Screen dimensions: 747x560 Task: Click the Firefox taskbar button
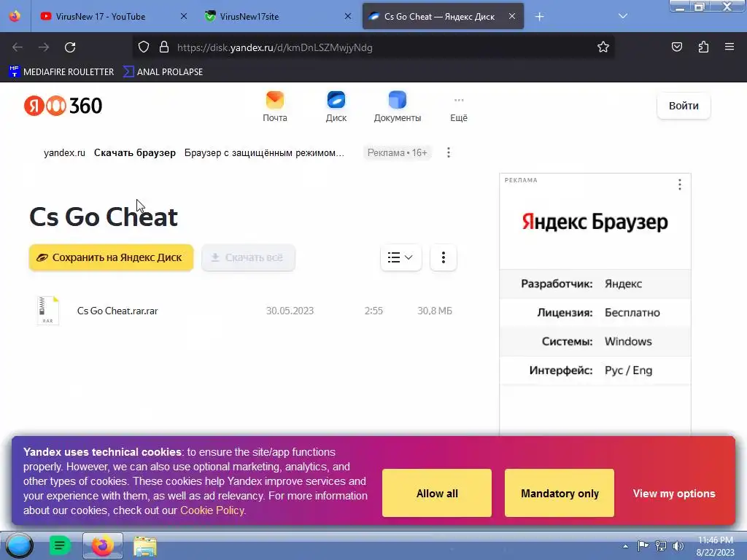point(102,545)
